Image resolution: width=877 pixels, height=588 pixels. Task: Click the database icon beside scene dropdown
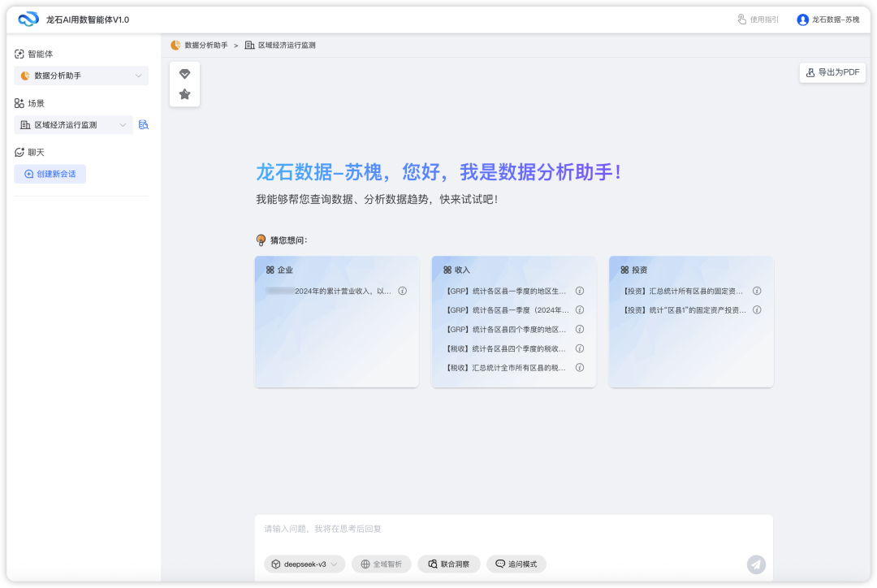point(144,125)
